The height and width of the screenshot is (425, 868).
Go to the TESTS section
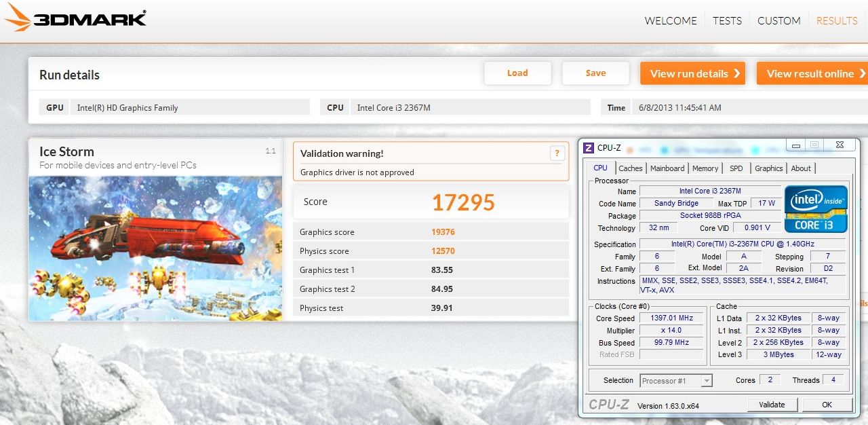[727, 21]
